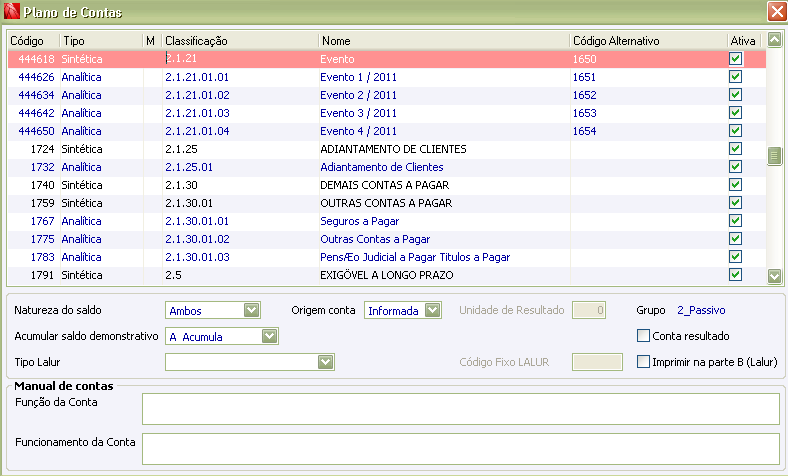Click the Plano de Contas title bar icon
Screen dimensions: 788x476
point(11,11)
